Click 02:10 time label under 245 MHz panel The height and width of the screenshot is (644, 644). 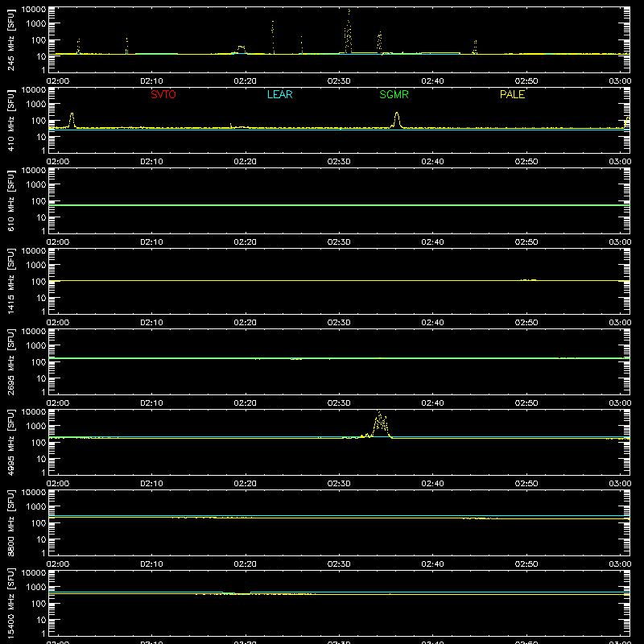151,81
